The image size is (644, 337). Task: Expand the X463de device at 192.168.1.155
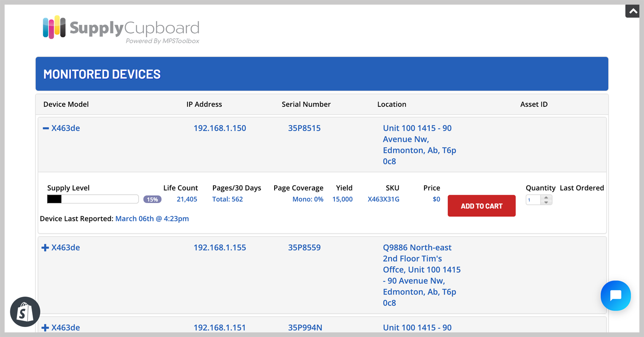[45, 248]
